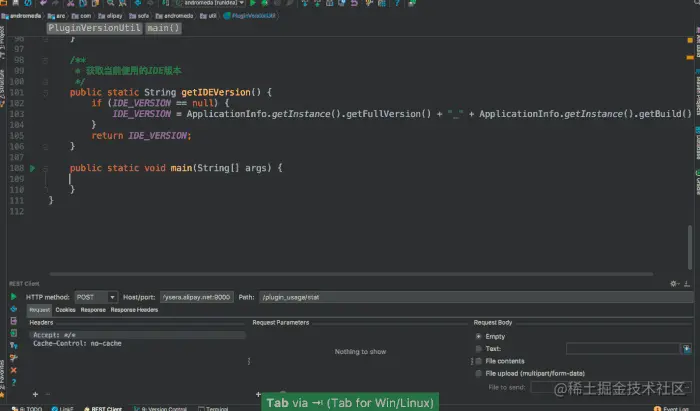Click the editor horizontal scrollbar

point(351,274)
